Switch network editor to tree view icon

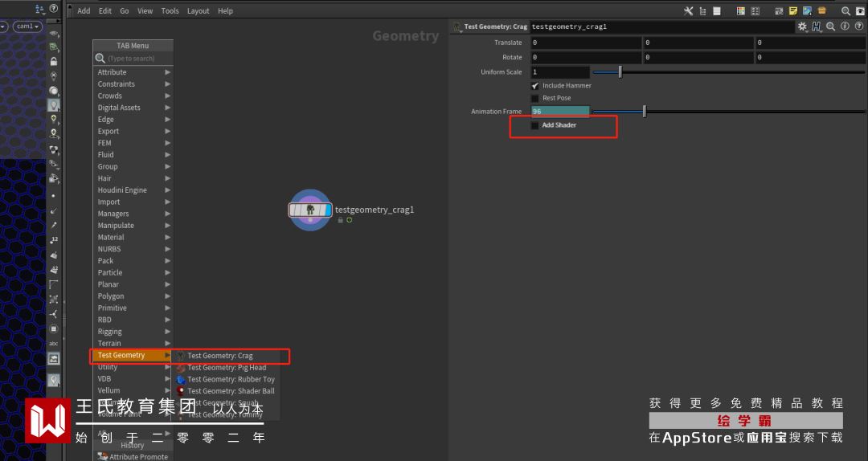[x=702, y=10]
